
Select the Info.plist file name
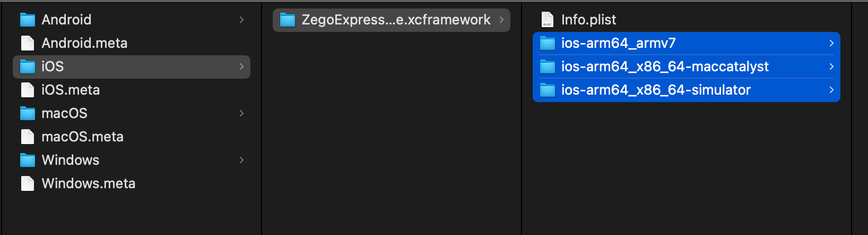(588, 20)
